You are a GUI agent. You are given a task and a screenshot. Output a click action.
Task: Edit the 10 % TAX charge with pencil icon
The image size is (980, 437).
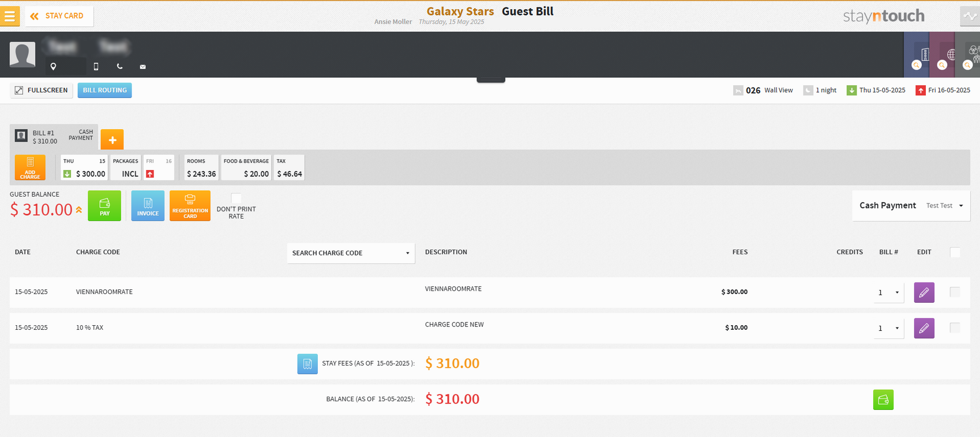[x=924, y=328]
